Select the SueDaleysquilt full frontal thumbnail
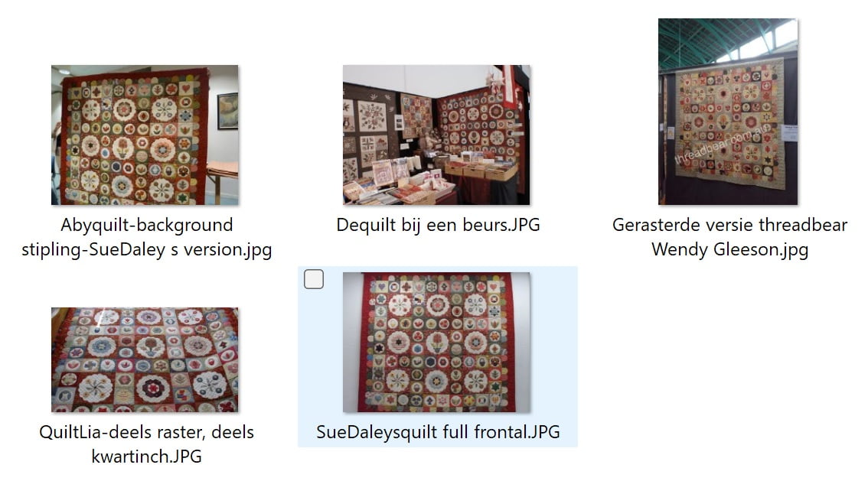The image size is (868, 481). (436, 343)
